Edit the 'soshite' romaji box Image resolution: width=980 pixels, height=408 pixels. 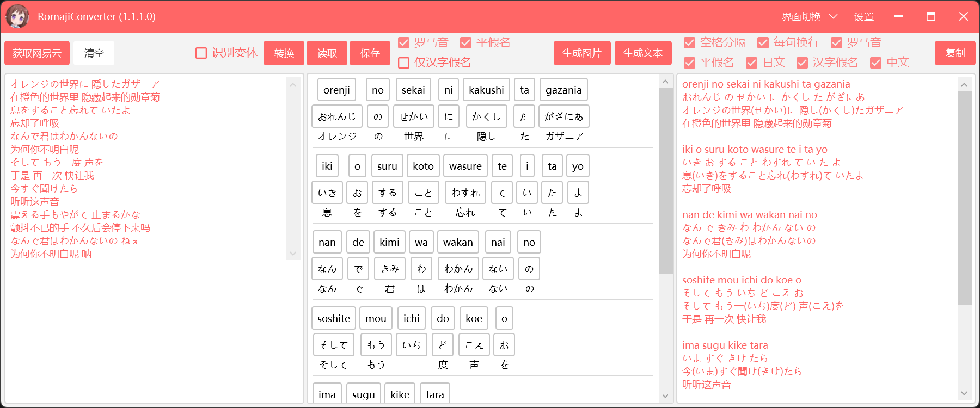tap(334, 318)
